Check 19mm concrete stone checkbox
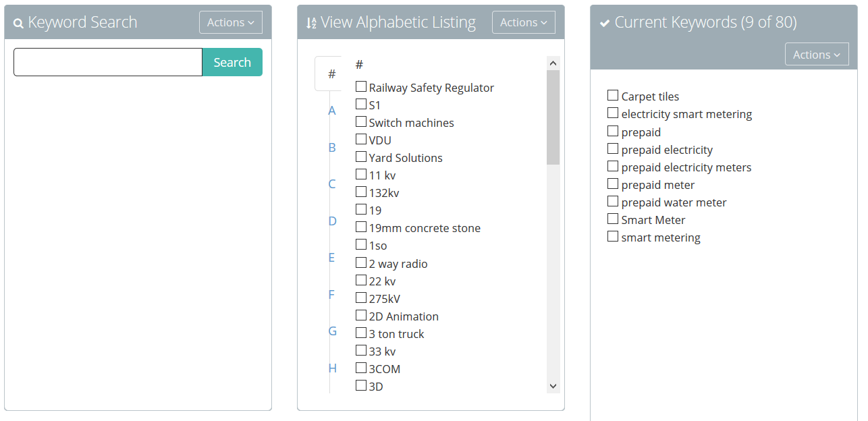 [361, 227]
